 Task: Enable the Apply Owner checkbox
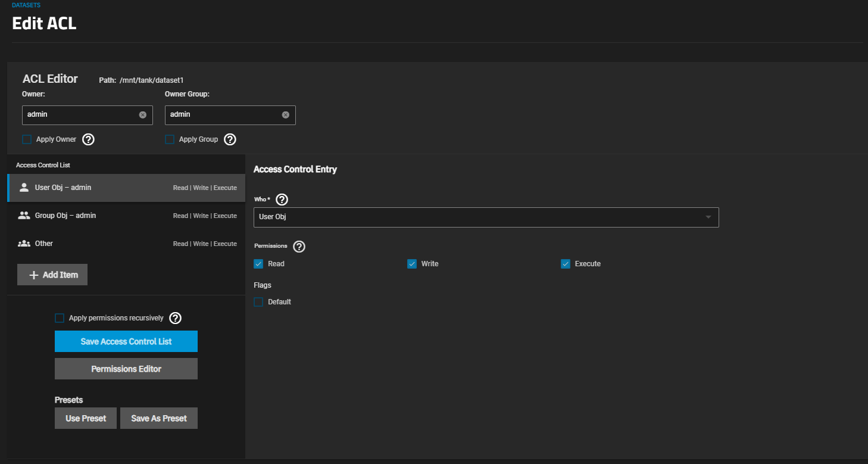click(27, 139)
